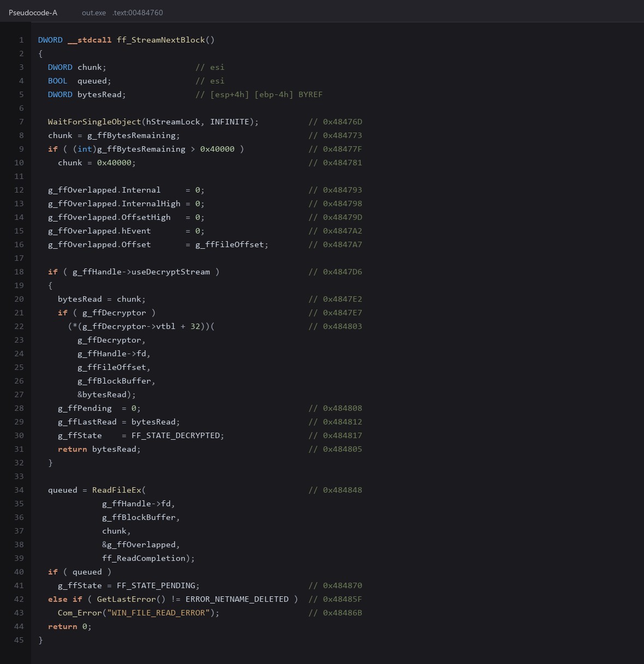Click the FF_STATE_DECRYPTED constant
This screenshot has height=664, width=644.
(x=176, y=435)
